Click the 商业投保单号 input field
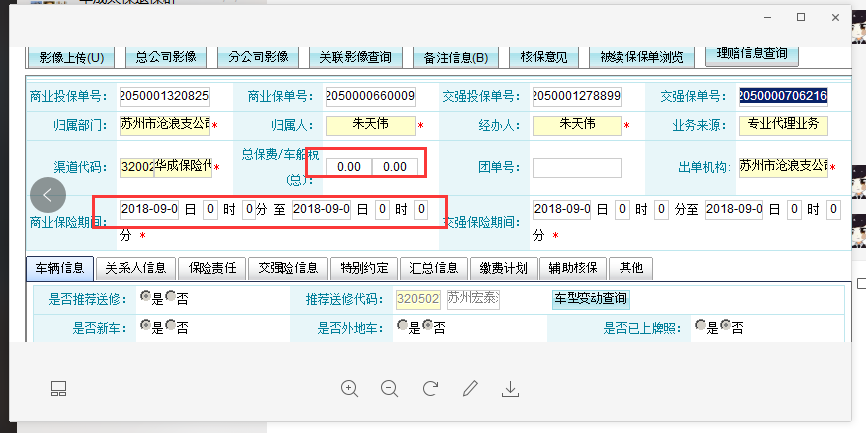The width and height of the screenshot is (866, 433). (x=165, y=97)
